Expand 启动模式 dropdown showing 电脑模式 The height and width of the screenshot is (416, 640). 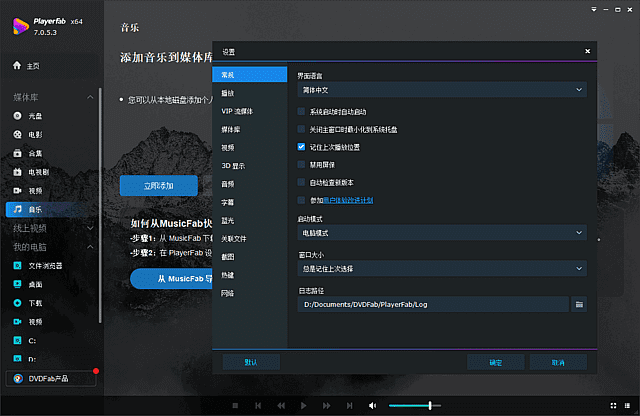(x=441, y=232)
